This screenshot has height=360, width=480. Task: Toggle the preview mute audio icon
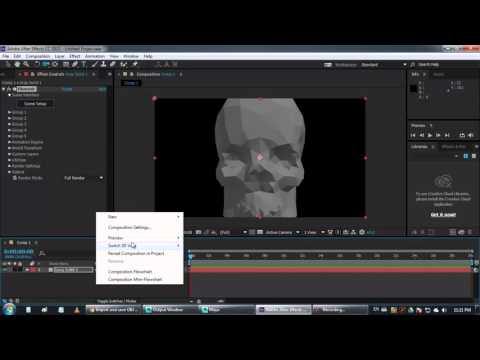coord(471,135)
